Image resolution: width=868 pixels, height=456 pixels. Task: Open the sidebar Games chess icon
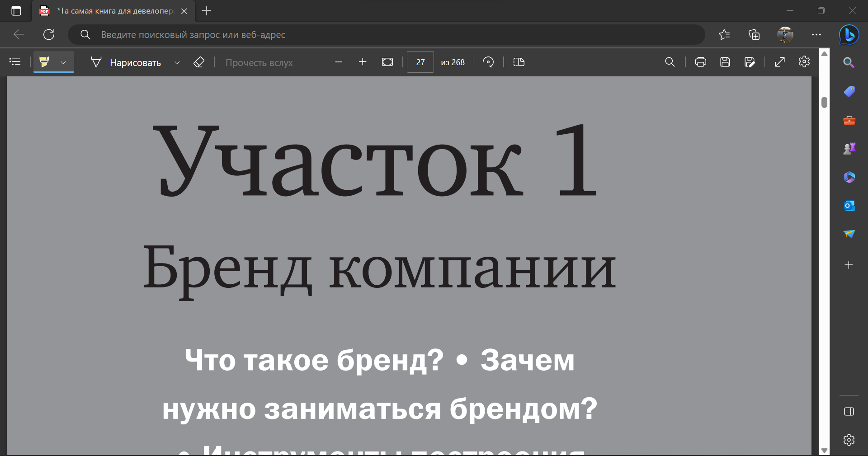pyautogui.click(x=849, y=148)
